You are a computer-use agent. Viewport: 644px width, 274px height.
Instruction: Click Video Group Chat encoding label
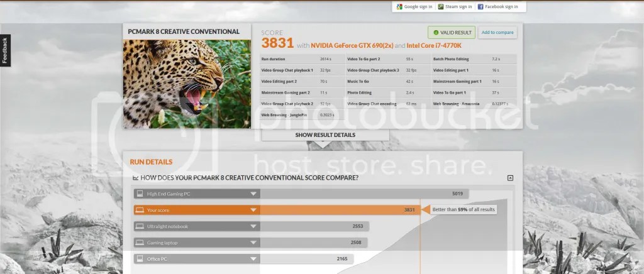(373, 104)
